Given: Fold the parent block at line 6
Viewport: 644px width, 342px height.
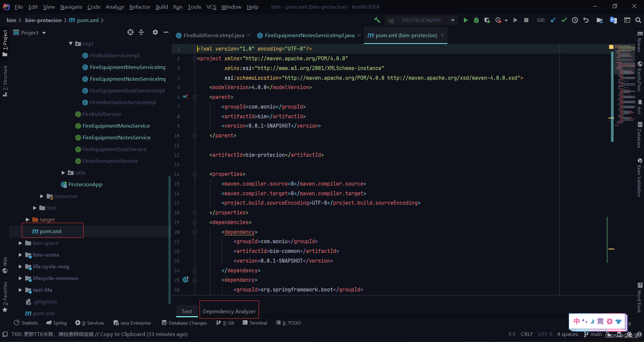Looking at the screenshot, I should [x=195, y=97].
